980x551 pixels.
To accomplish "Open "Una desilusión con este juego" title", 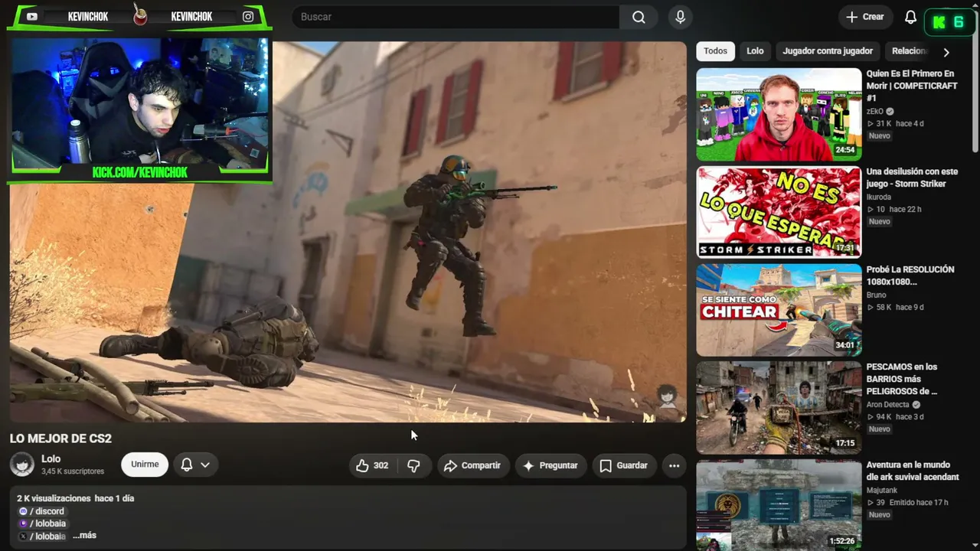I will pyautogui.click(x=912, y=178).
